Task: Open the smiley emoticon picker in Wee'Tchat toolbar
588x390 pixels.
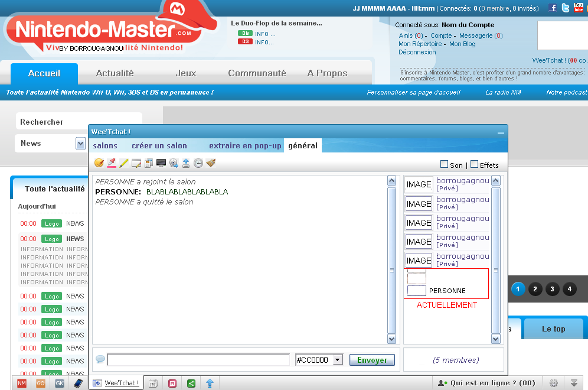Action: pos(99,163)
